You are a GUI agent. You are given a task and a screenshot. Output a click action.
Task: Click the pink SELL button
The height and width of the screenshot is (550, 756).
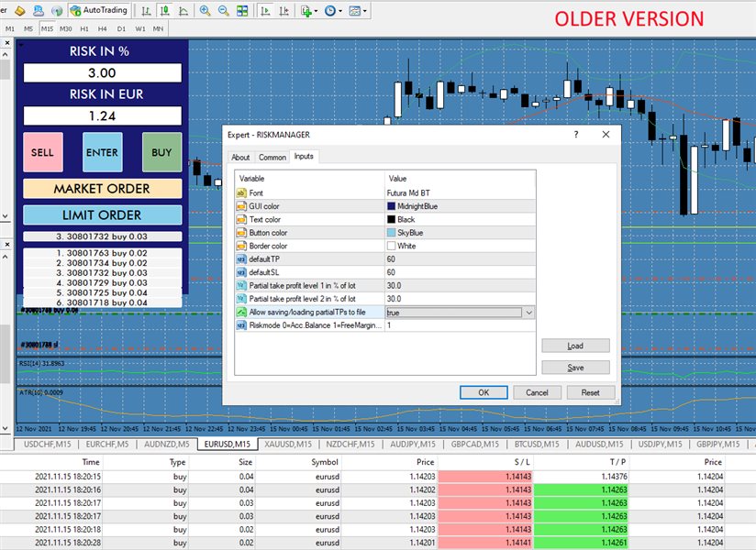pyautogui.click(x=42, y=153)
